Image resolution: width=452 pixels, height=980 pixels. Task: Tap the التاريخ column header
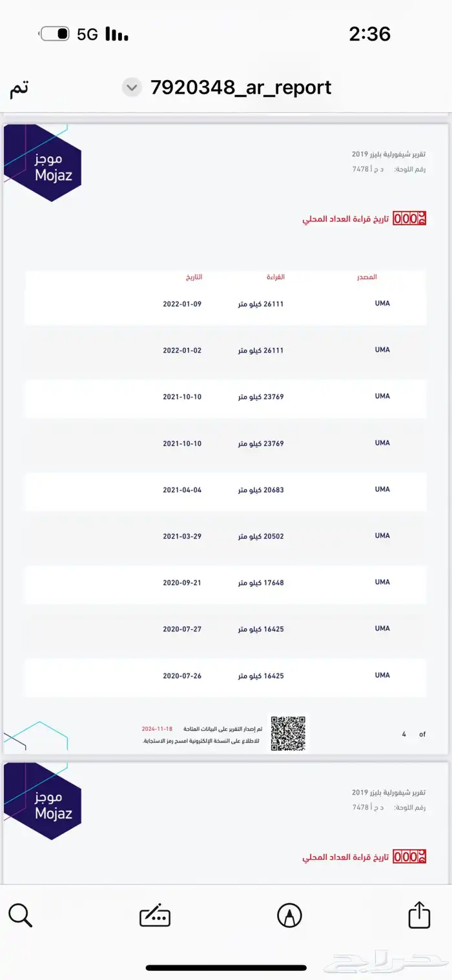(x=194, y=277)
